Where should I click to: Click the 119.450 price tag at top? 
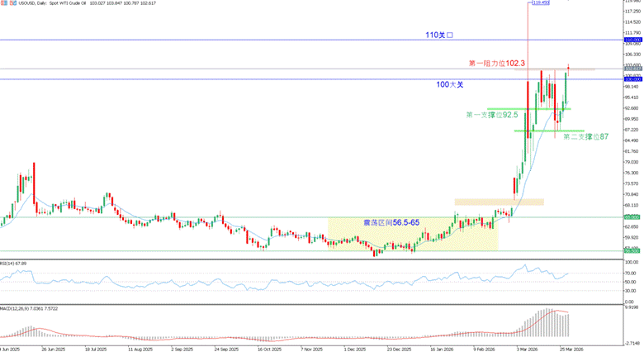[x=541, y=2]
